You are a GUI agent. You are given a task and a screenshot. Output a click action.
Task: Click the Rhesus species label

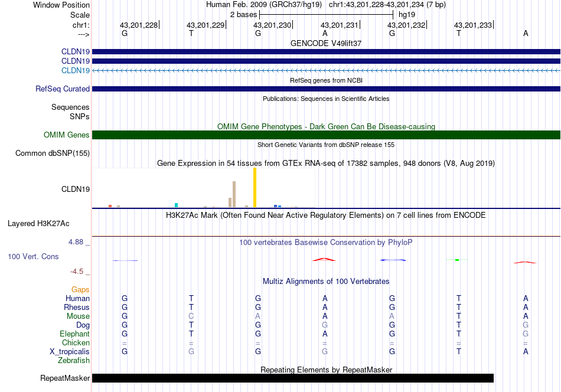pyautogui.click(x=77, y=307)
